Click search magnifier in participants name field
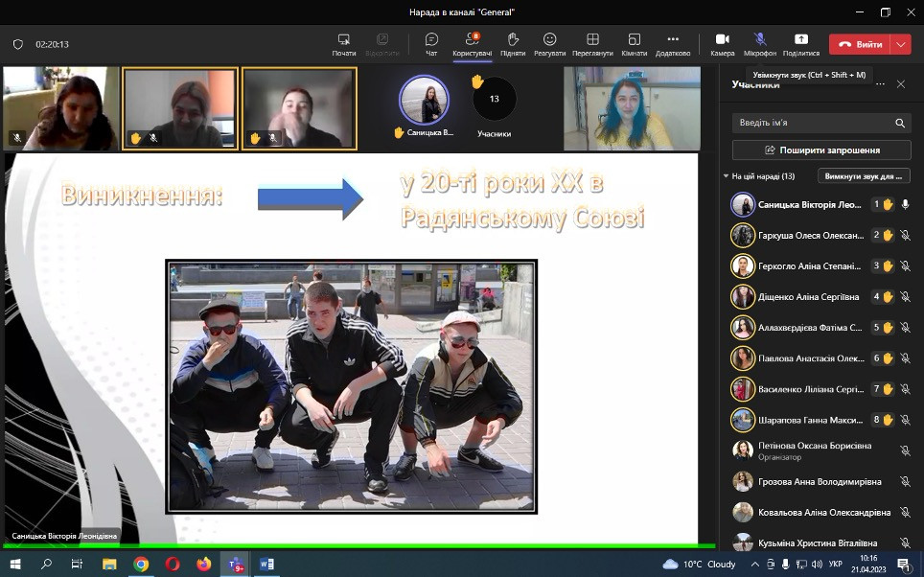Image resolution: width=924 pixels, height=577 pixels. coord(900,124)
